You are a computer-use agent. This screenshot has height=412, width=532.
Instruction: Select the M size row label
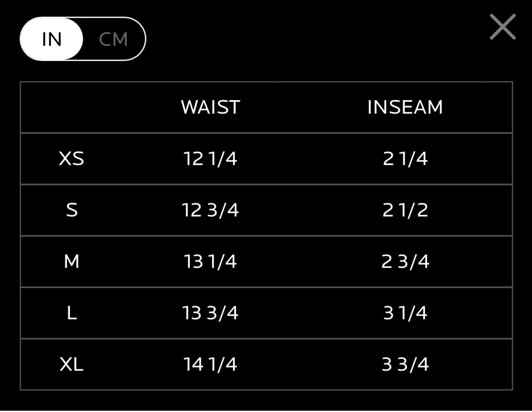[x=71, y=261]
